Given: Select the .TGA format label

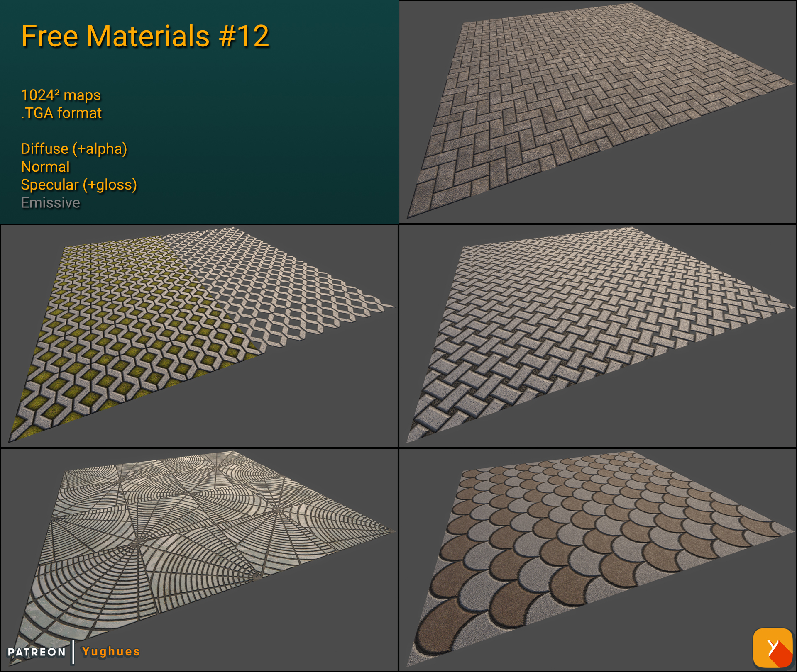Looking at the screenshot, I should (61, 112).
